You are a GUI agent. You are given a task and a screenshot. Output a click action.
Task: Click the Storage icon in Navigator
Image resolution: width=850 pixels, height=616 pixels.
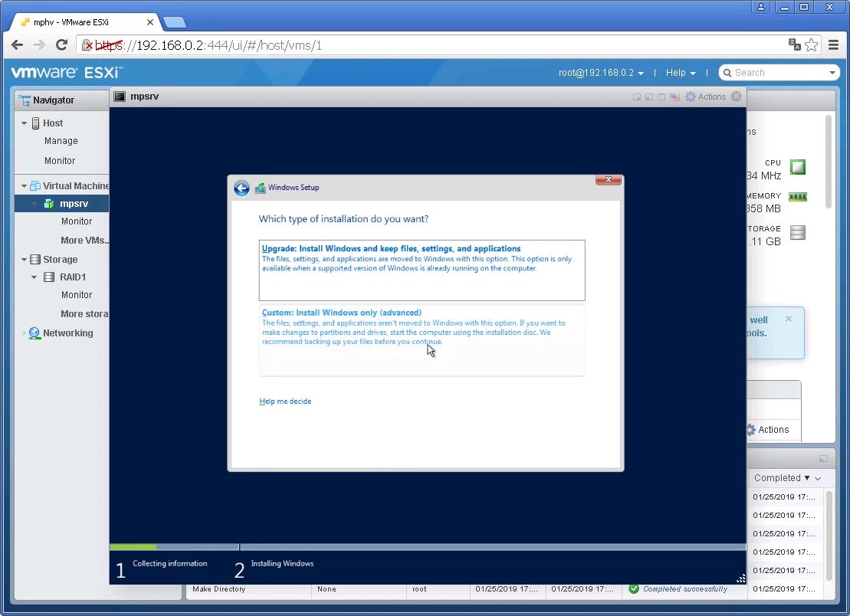(35, 260)
